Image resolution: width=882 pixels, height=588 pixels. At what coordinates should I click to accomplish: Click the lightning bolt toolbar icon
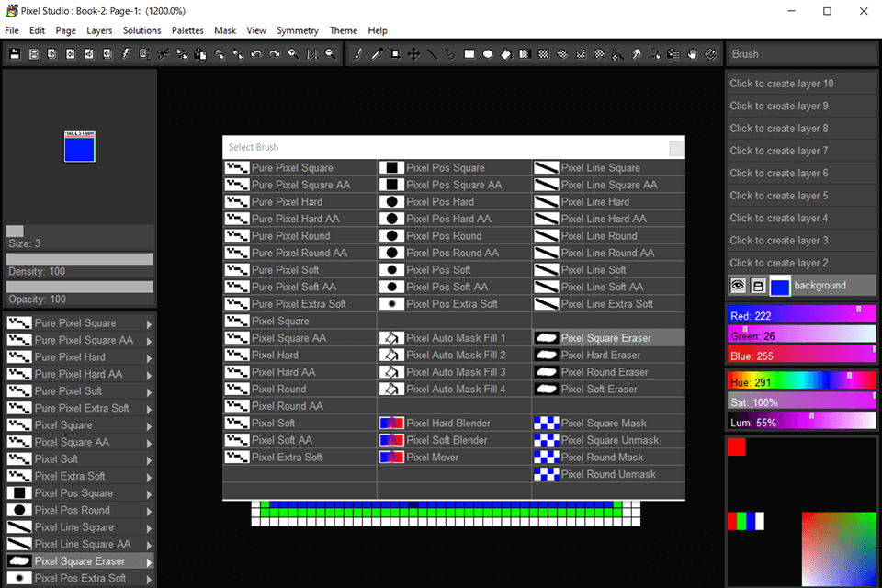[126, 54]
